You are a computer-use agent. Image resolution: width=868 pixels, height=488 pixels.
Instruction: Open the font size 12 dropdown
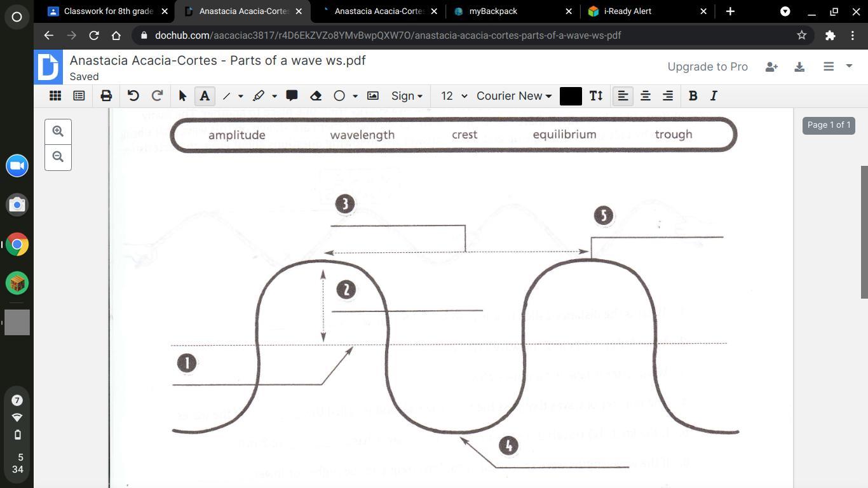pyautogui.click(x=454, y=96)
